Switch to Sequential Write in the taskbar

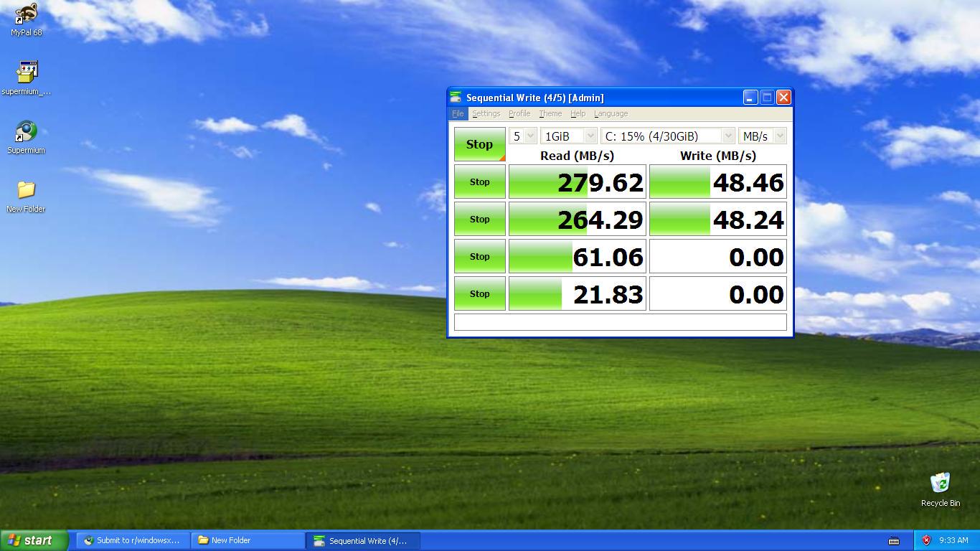[363, 540]
